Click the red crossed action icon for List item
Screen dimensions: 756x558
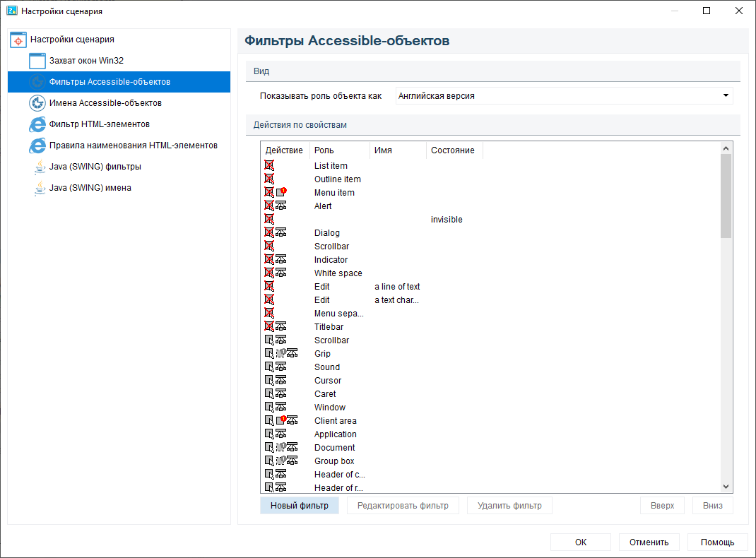(x=269, y=165)
